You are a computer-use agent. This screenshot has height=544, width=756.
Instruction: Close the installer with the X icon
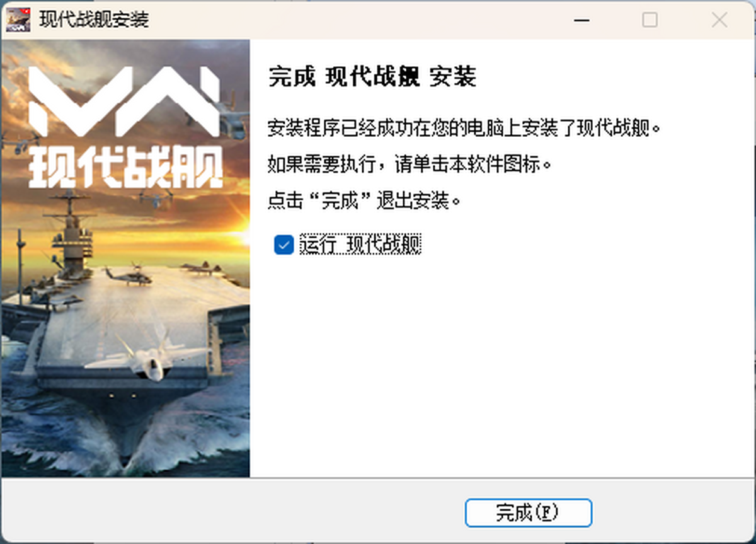[x=719, y=20]
